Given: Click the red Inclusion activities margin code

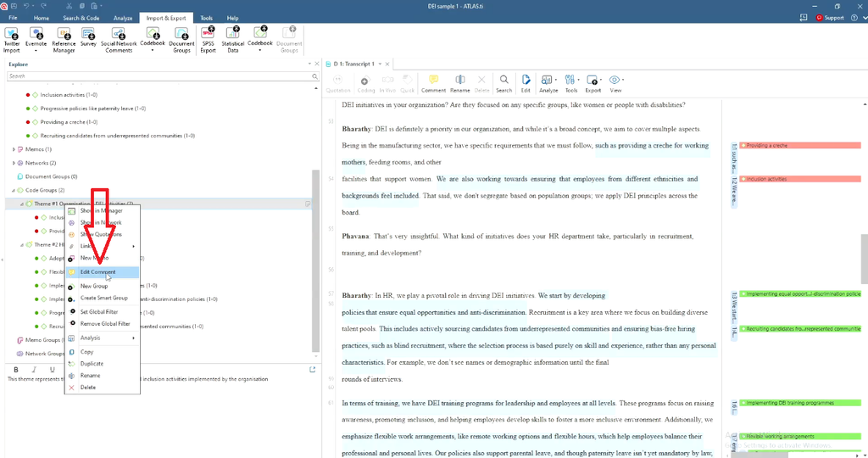Looking at the screenshot, I should pyautogui.click(x=800, y=180).
